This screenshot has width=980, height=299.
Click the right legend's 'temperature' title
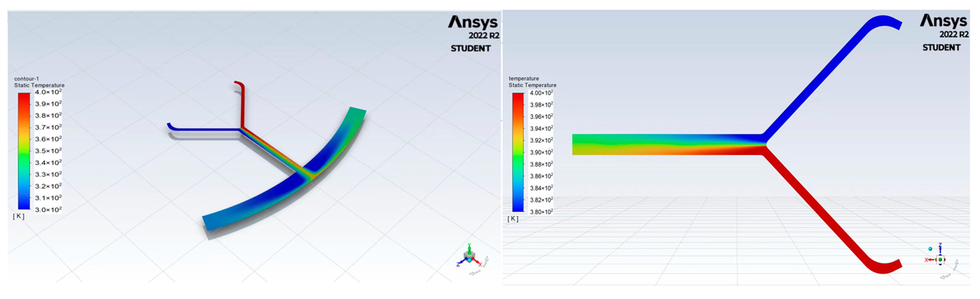(524, 78)
